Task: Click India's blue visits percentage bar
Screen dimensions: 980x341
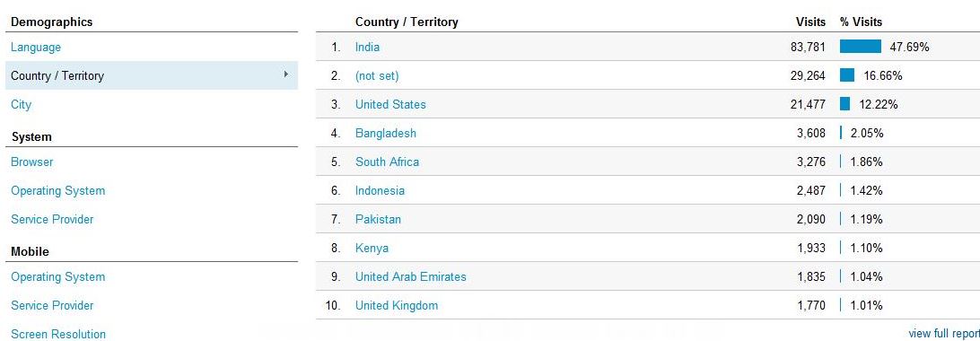Action: click(x=860, y=47)
